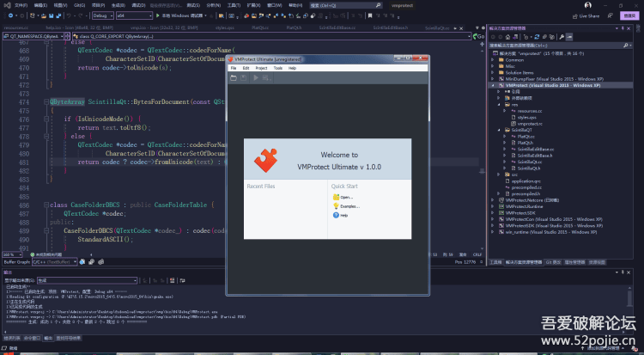Screen dimensions: 644x355
Task: Click the Undo arrow in Visual Studio toolbar
Action: [x=69, y=15]
